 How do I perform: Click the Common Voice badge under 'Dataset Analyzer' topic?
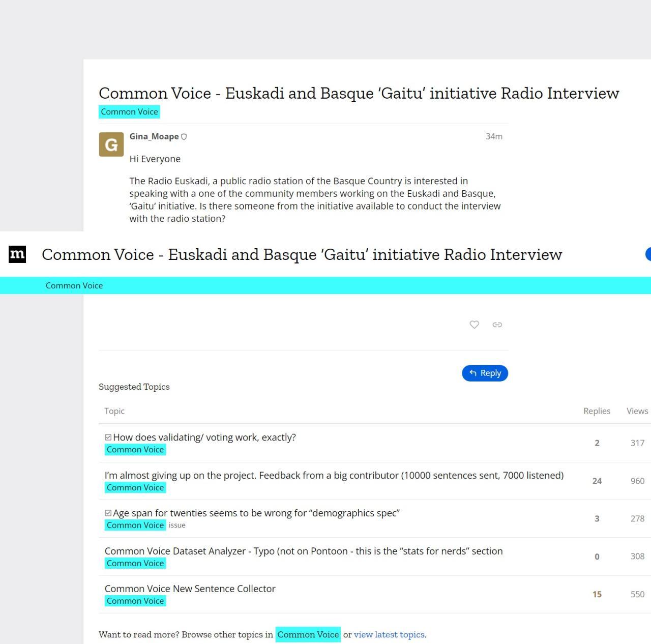coord(135,563)
